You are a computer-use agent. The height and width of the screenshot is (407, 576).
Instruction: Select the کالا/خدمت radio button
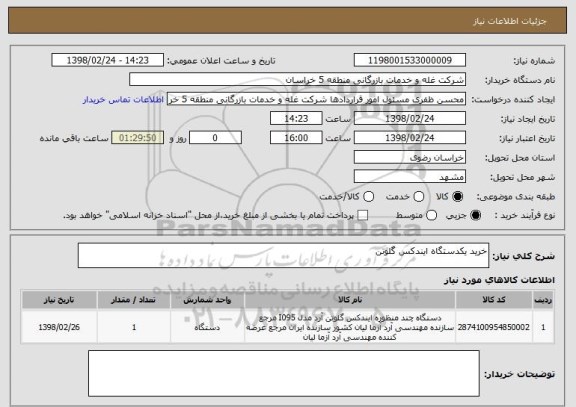pyautogui.click(x=368, y=197)
